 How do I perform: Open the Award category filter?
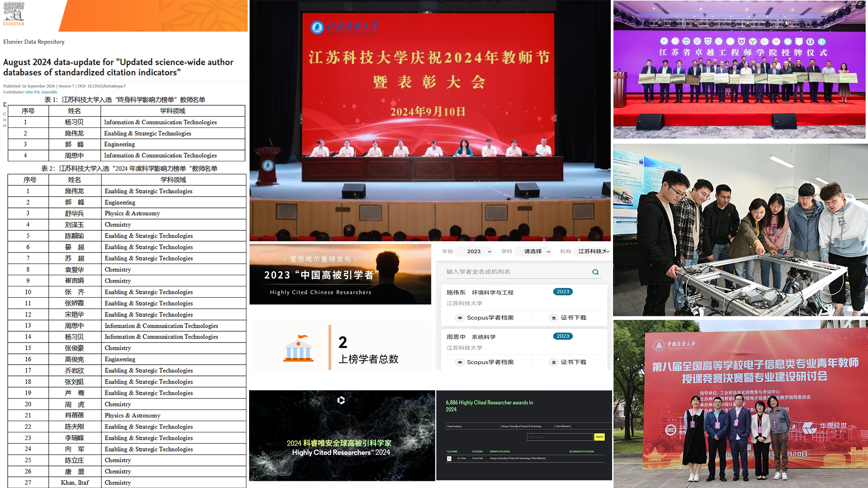[472, 426]
